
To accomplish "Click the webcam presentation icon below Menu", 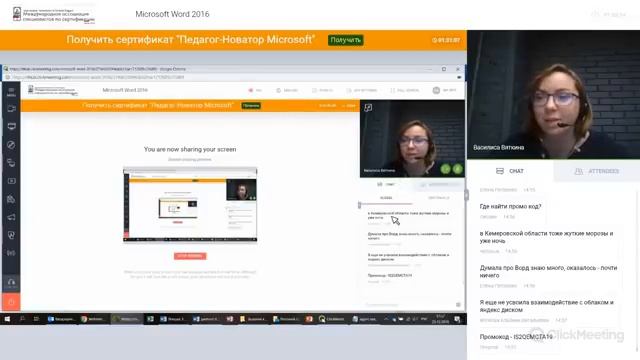I will (11, 109).
